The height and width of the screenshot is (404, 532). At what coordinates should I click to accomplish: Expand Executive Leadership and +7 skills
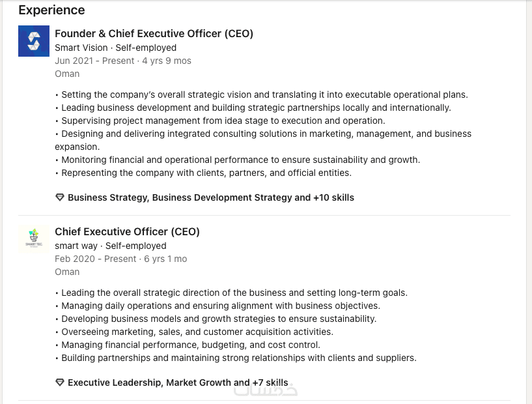[177, 382]
